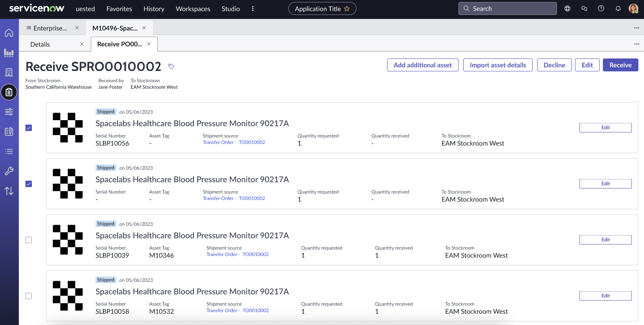644x325 pixels.
Task: Open the dashboard chart icon in the sidebar
Action: 9,53
